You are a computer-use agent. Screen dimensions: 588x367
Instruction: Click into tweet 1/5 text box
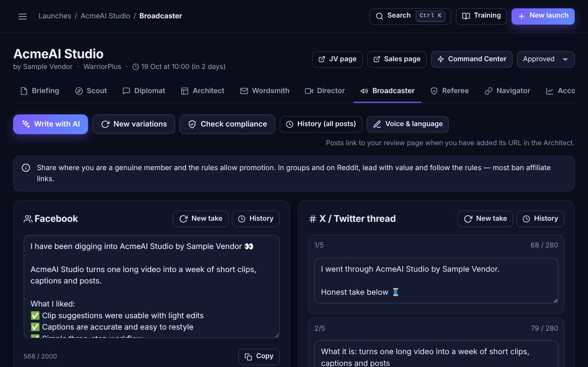click(x=436, y=281)
